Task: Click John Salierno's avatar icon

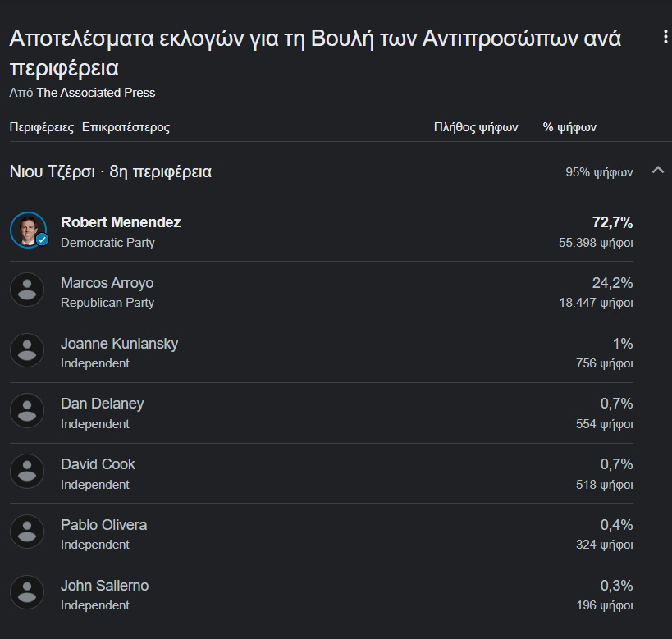Action: pyautogui.click(x=27, y=592)
